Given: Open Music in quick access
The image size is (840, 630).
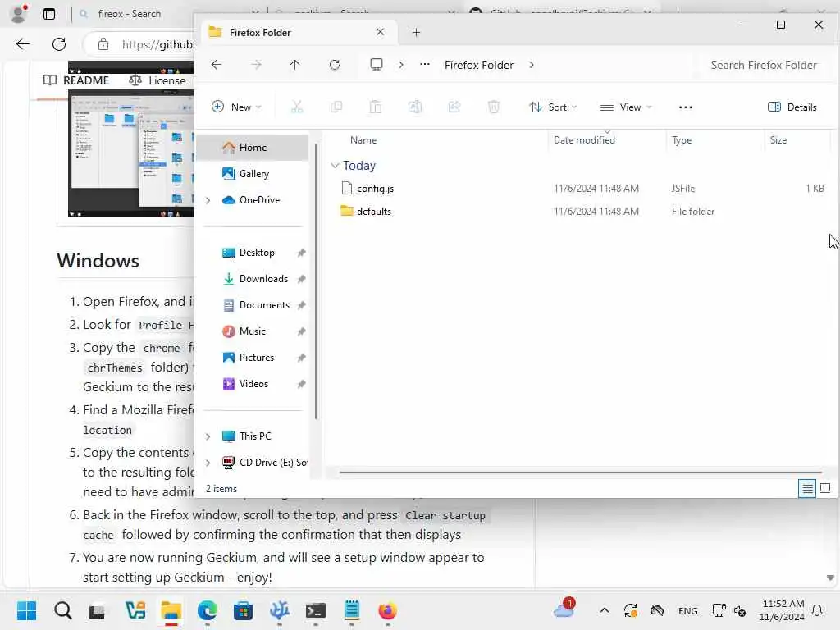Looking at the screenshot, I should pyautogui.click(x=253, y=331).
